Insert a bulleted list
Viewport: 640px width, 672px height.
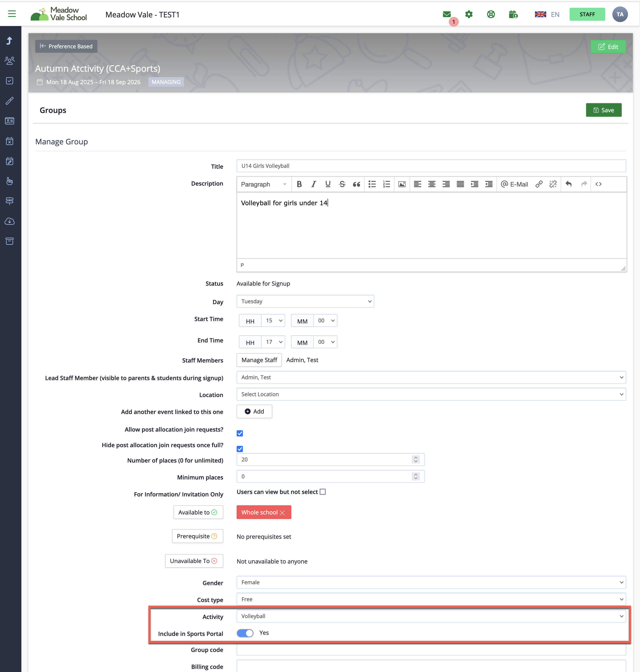(x=372, y=184)
